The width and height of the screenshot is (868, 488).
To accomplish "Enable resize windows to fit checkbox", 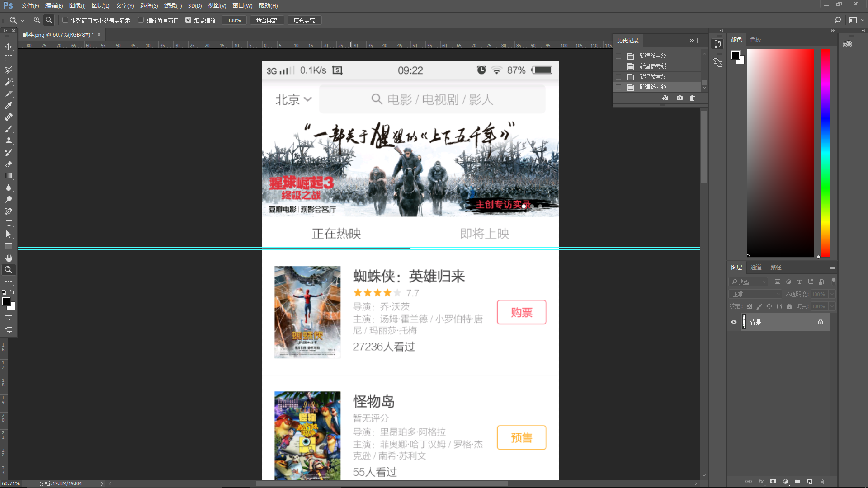I will tap(65, 20).
